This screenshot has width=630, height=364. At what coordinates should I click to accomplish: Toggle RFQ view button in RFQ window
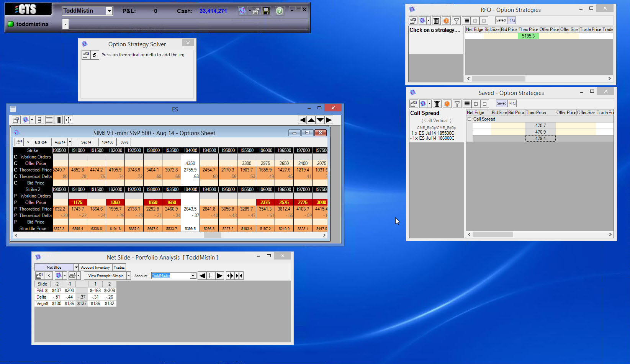coord(512,20)
